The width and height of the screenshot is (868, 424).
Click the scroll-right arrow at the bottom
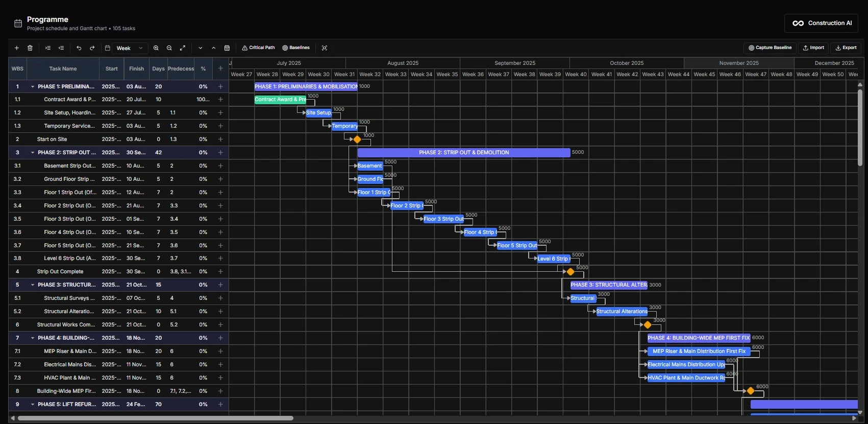(854, 418)
